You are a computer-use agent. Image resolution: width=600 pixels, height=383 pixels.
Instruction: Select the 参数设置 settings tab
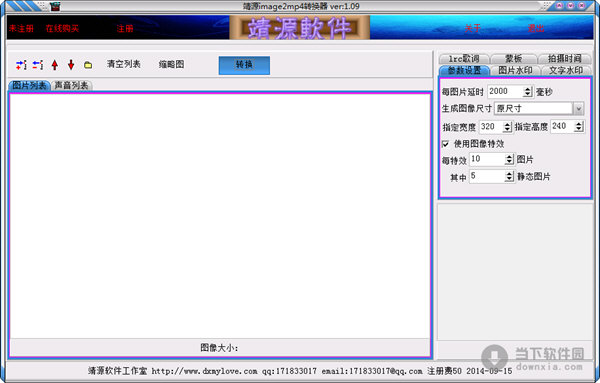click(x=464, y=70)
